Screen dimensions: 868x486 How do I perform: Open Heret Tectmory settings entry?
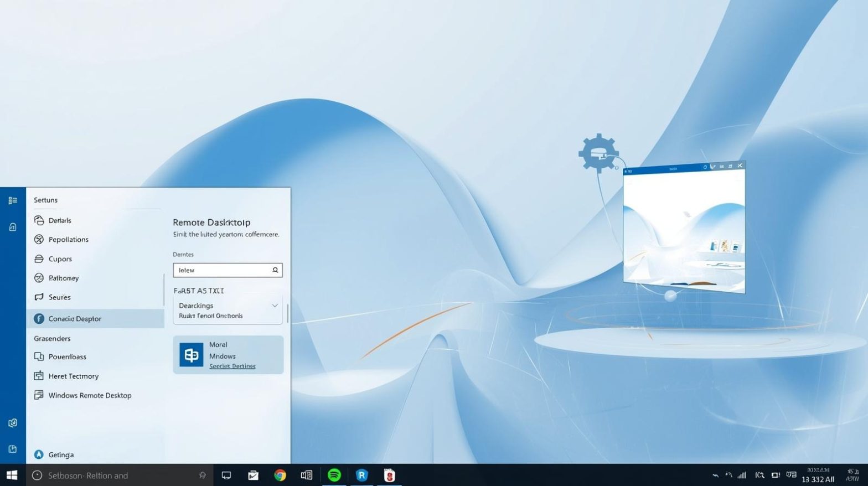click(x=73, y=376)
